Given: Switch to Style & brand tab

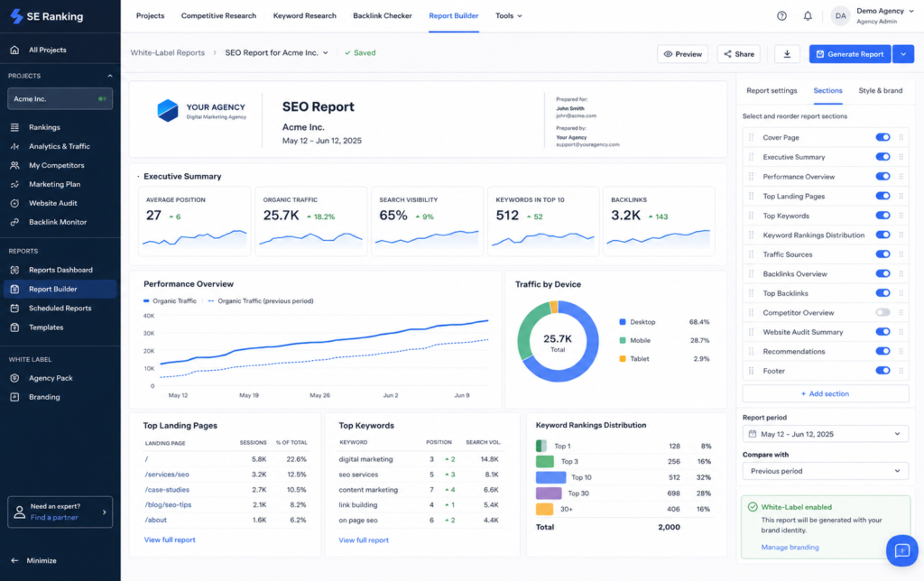Looking at the screenshot, I should click(x=881, y=91).
